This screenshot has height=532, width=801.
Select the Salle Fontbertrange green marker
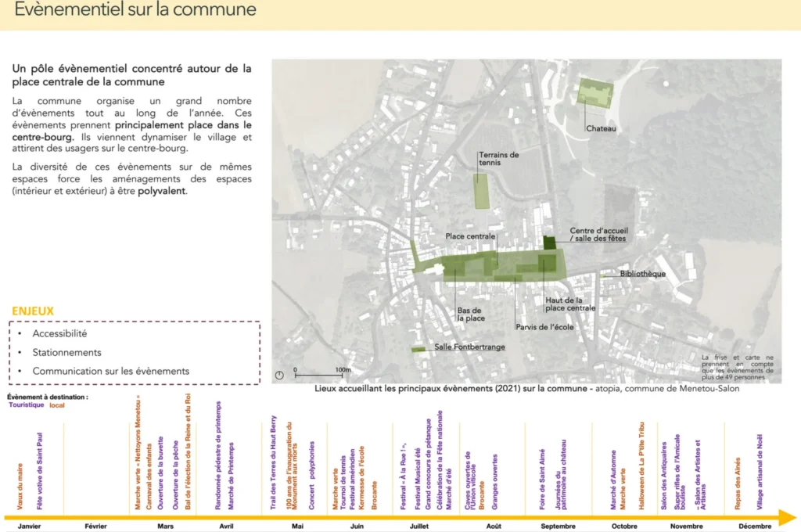pos(419,348)
